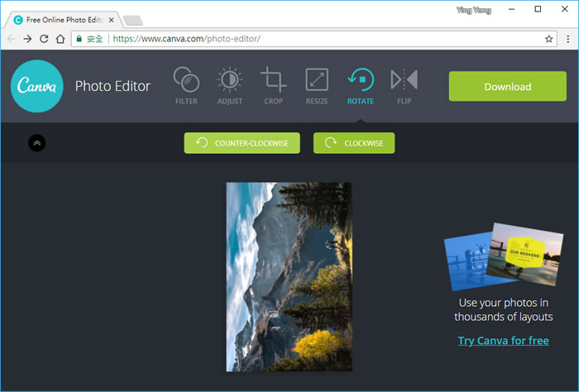
Task: Rotate photo clockwise
Action: [354, 143]
